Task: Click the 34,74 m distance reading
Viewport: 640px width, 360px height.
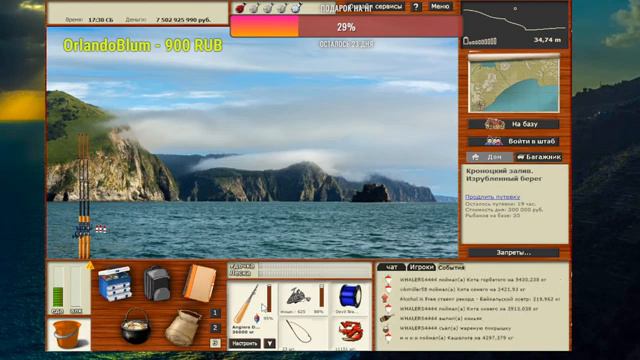Action: (547, 40)
